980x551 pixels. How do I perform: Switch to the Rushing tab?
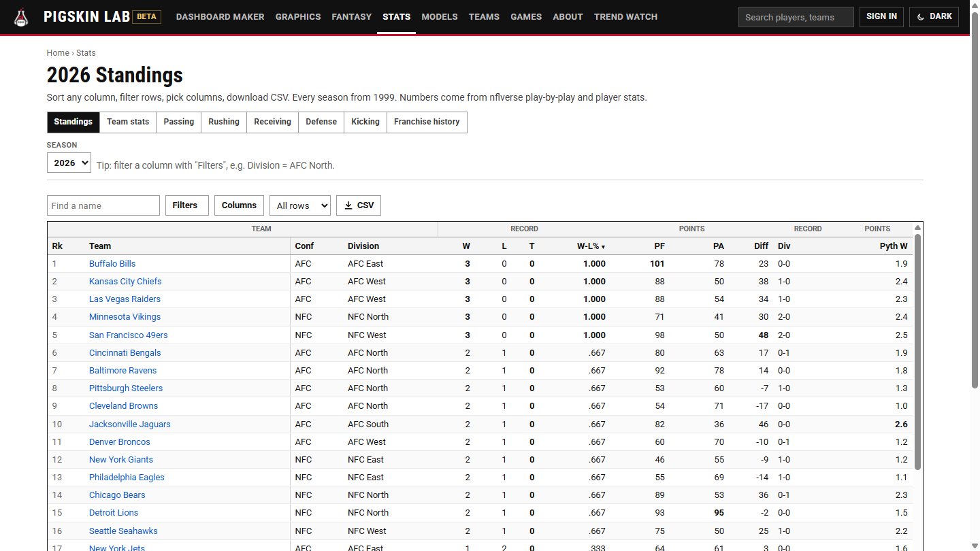(224, 122)
